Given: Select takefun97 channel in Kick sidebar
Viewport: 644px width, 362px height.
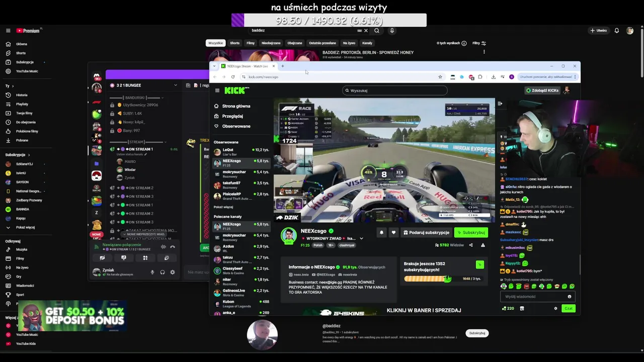Looking at the screenshot, I should pyautogui.click(x=242, y=185).
